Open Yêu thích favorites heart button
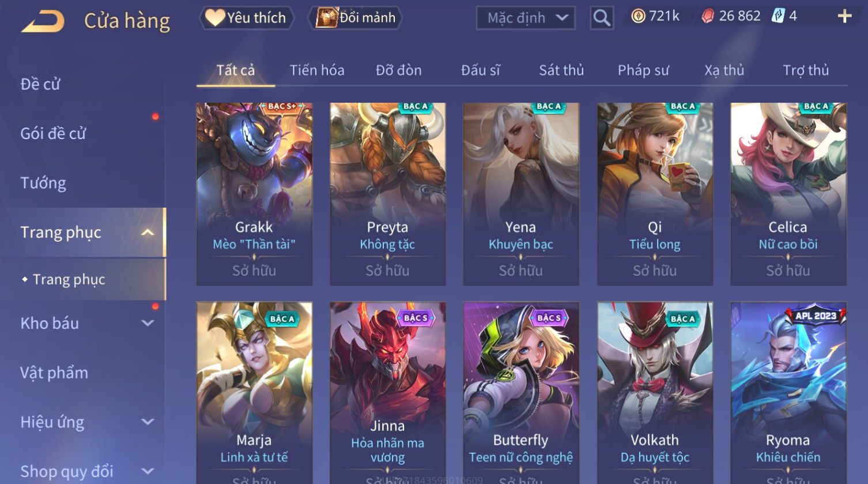The image size is (868, 484). 247,18
